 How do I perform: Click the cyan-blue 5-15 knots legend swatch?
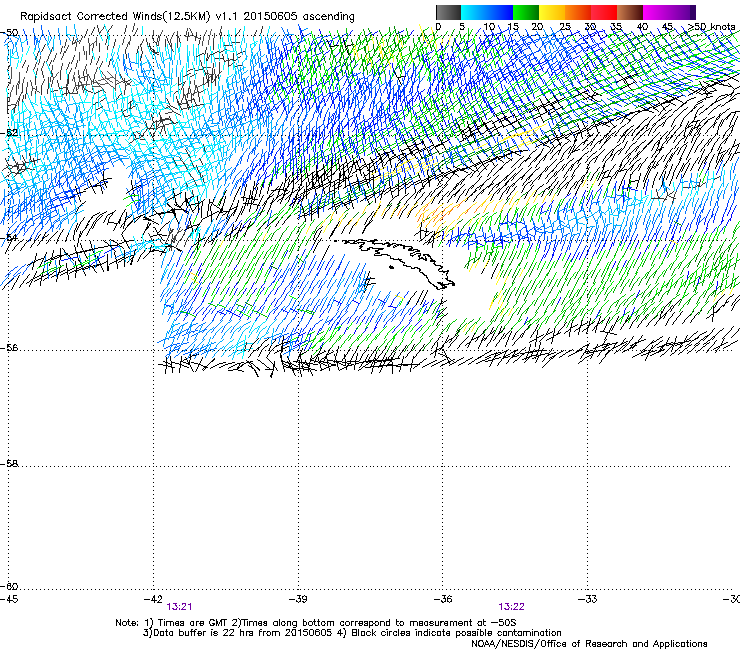click(487, 12)
